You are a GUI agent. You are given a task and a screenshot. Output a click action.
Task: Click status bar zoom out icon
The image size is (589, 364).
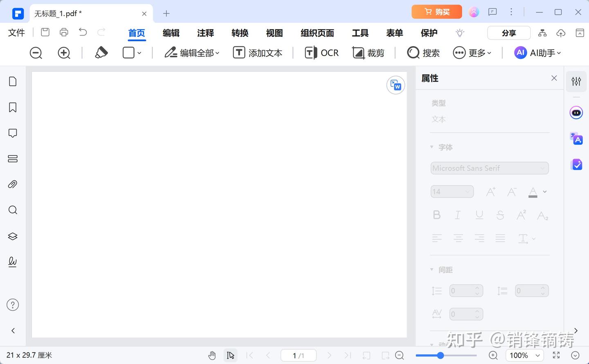pyautogui.click(x=400, y=355)
